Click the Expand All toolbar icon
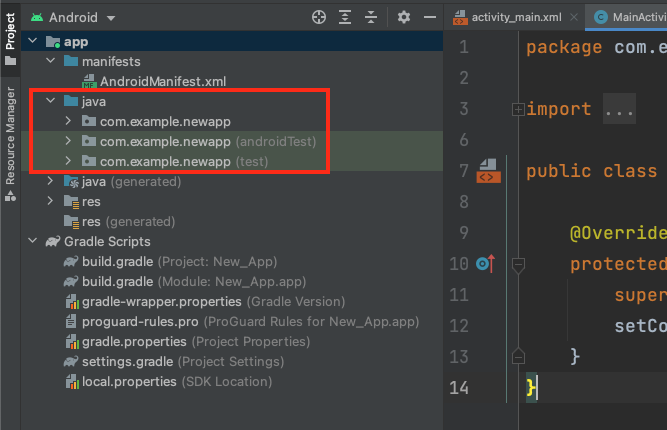 tap(345, 17)
